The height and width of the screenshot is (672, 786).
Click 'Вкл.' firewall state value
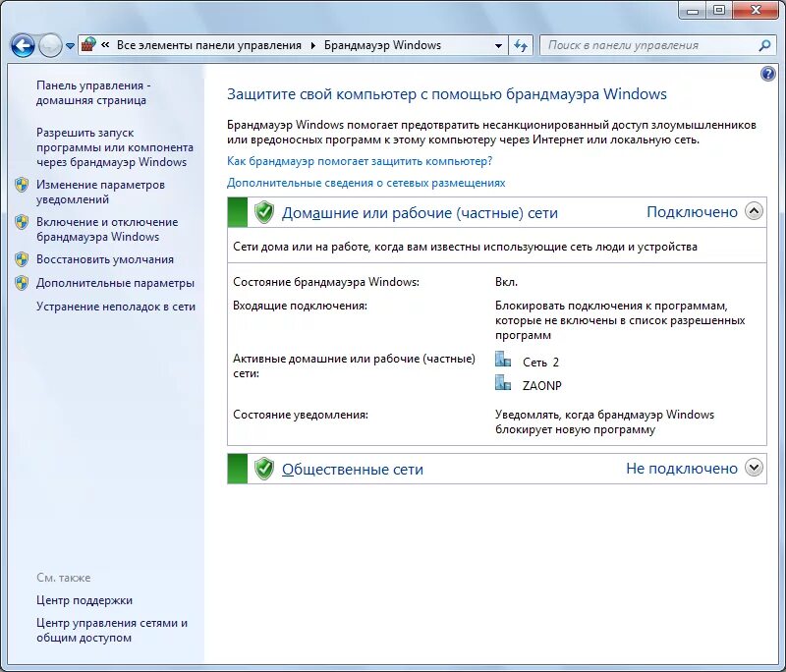[x=506, y=282]
